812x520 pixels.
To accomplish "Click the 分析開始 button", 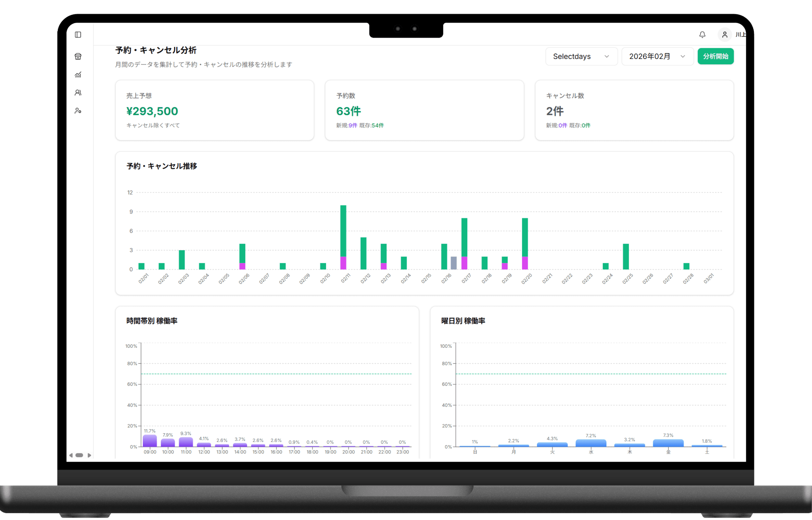I will click(716, 57).
